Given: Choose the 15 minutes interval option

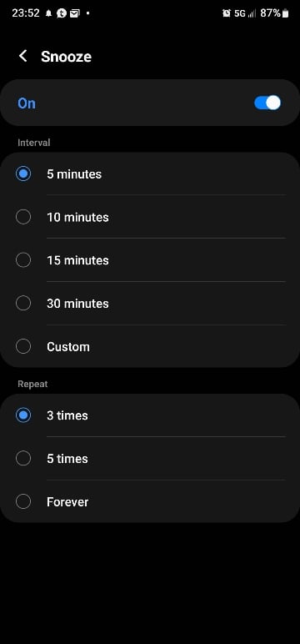Looking at the screenshot, I should (150, 260).
